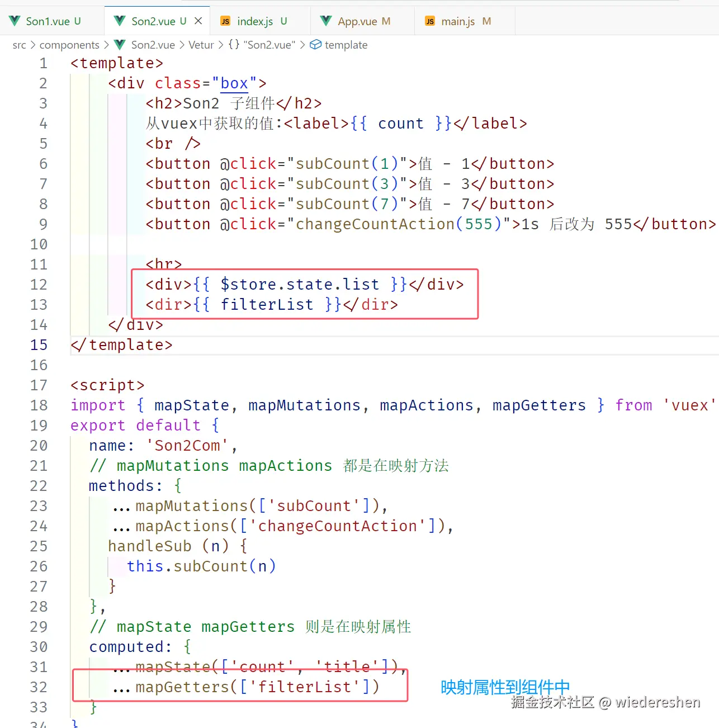Click the mapState(['count', 'title']) line
The image size is (719, 728).
[259, 667]
